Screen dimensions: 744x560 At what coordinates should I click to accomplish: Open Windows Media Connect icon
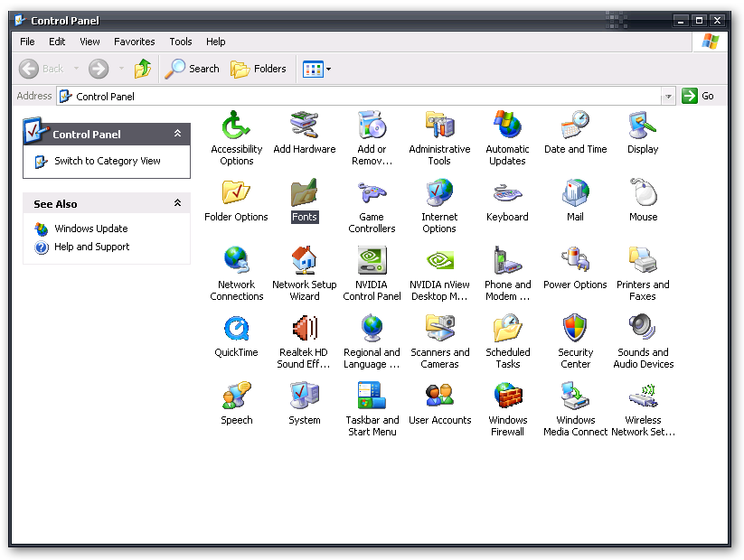[x=575, y=397]
